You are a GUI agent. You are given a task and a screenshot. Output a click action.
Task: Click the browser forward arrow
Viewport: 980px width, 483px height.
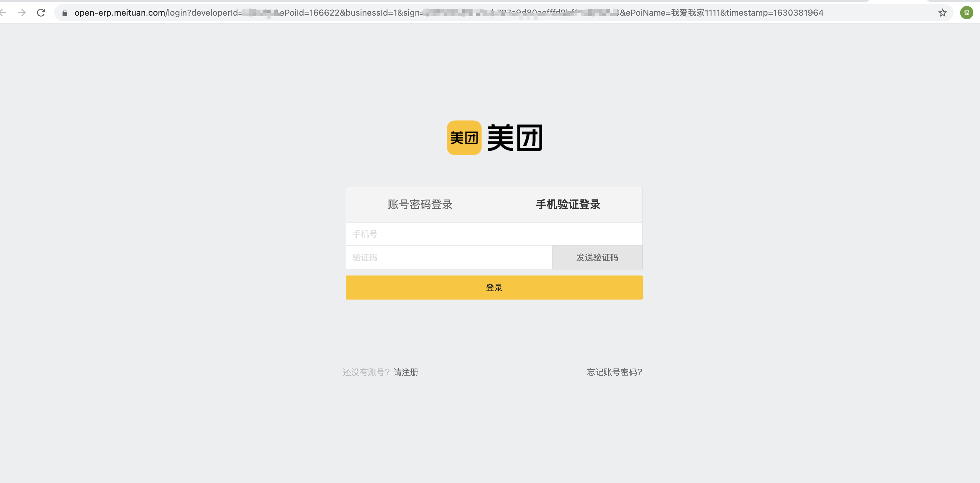22,13
